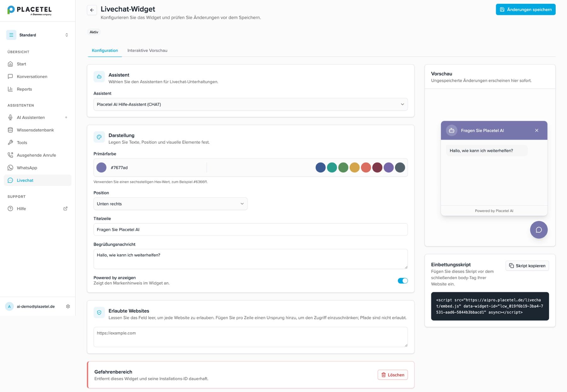
Task: Open Hilfe external link icon
Action: 66,209
